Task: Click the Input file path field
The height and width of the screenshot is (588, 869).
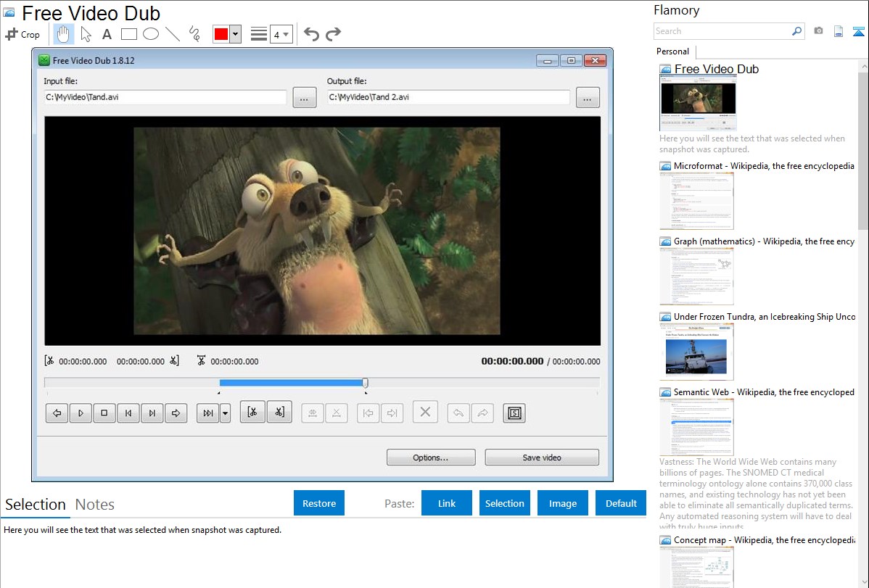Action: [x=165, y=97]
